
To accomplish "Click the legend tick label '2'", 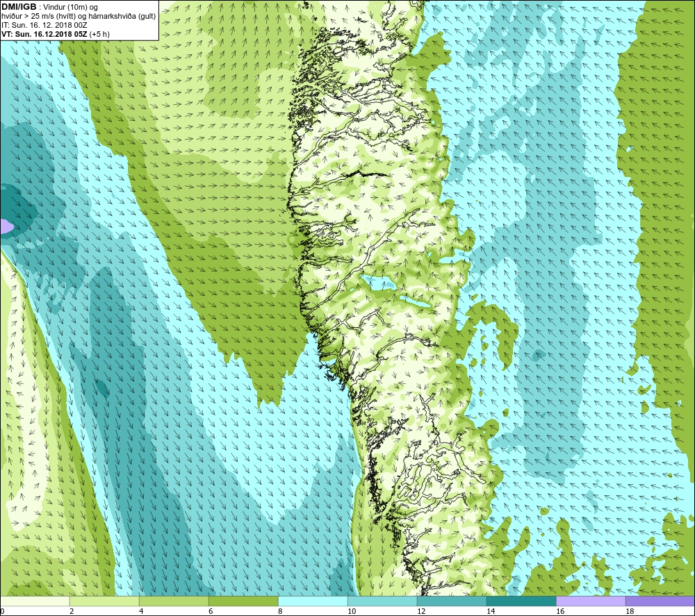I will coord(72,611).
